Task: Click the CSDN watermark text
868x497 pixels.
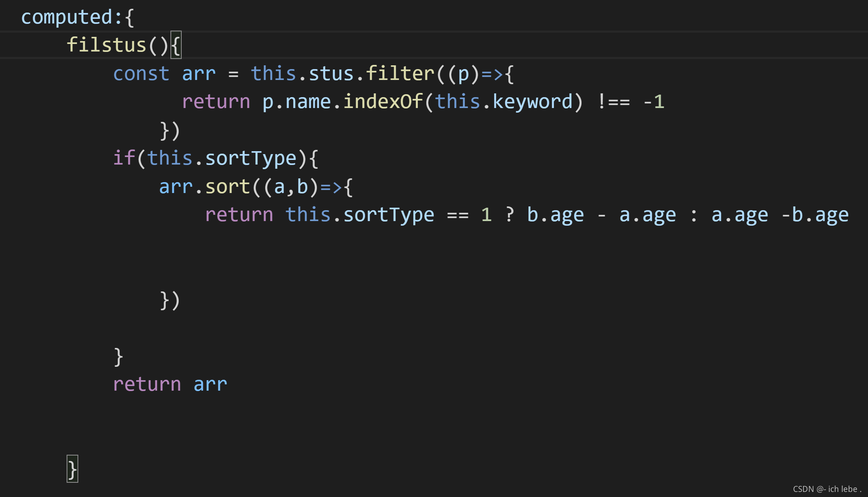Action: (827, 489)
